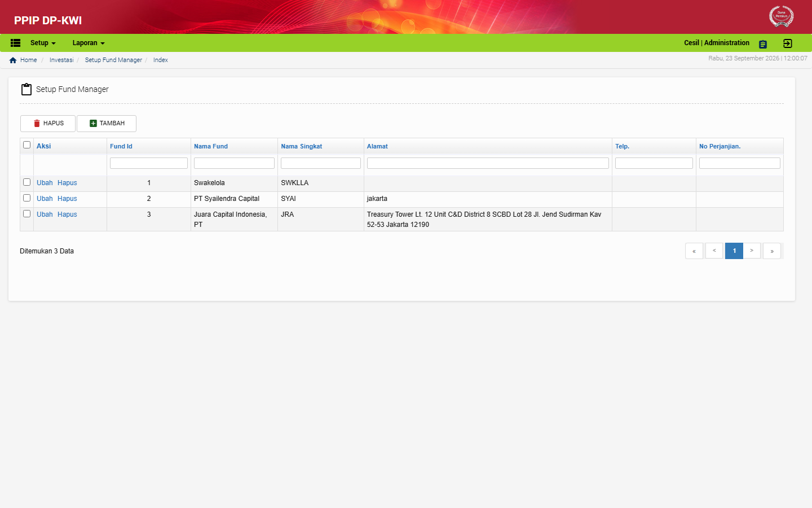Click the Dana Pensiun logo

coord(782,16)
